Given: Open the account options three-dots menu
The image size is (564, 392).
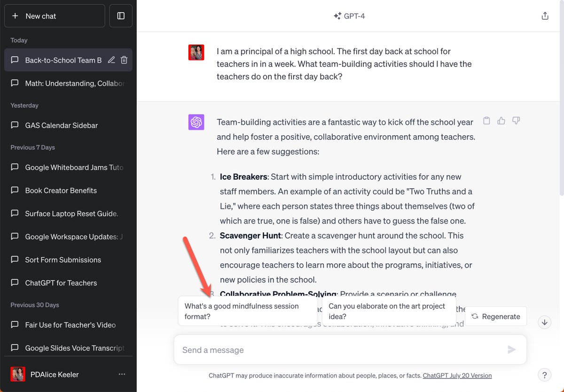Looking at the screenshot, I should coord(122,374).
